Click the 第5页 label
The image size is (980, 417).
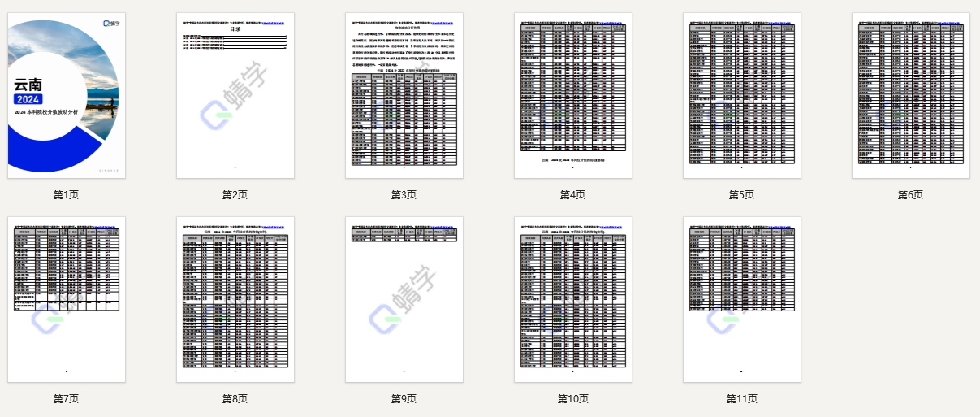click(741, 195)
